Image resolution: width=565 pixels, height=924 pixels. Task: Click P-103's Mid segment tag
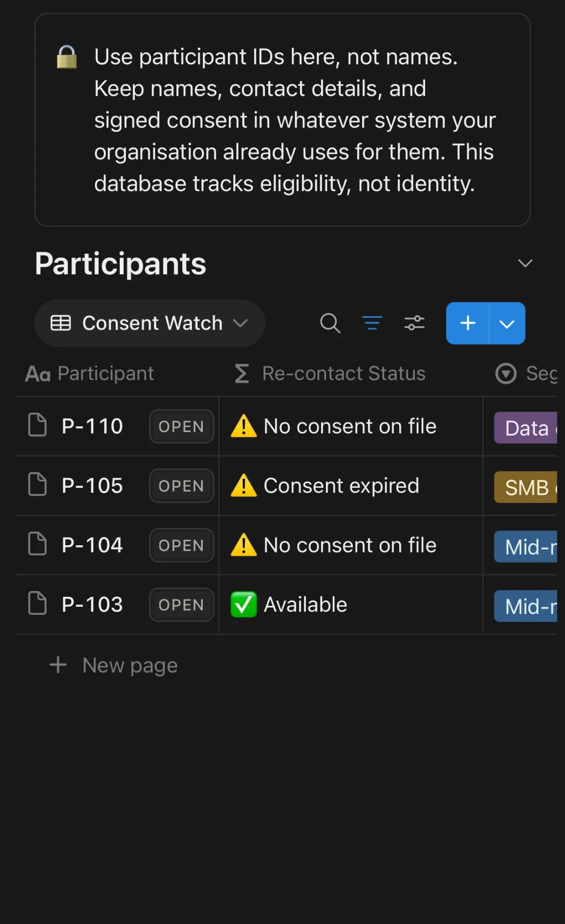526,606
